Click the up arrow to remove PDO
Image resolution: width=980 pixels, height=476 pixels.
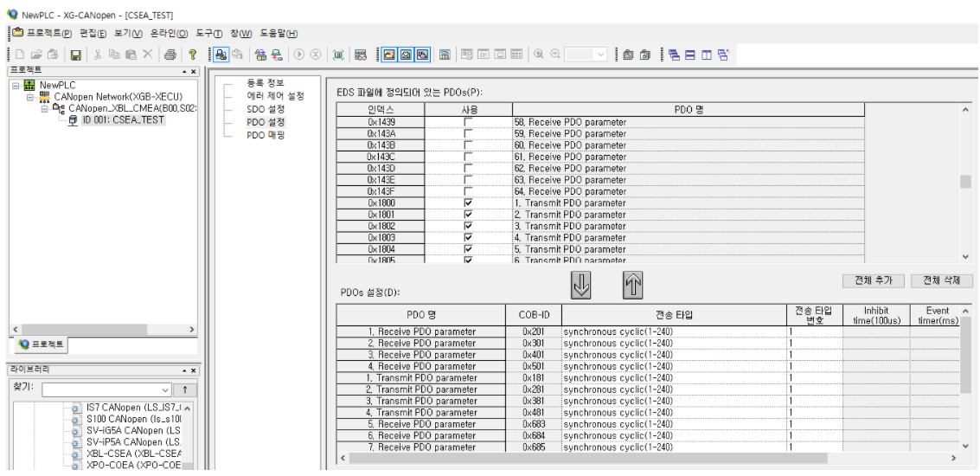click(x=631, y=283)
